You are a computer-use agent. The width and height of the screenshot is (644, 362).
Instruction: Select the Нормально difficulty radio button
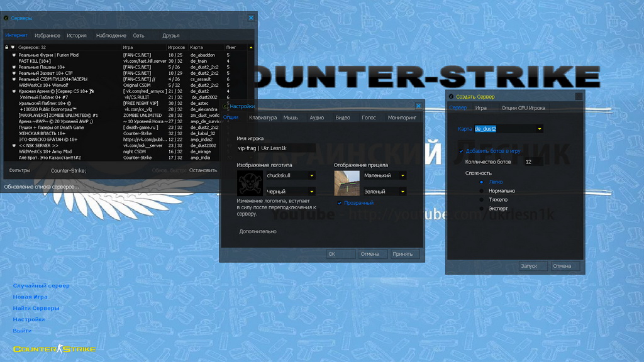tap(481, 191)
